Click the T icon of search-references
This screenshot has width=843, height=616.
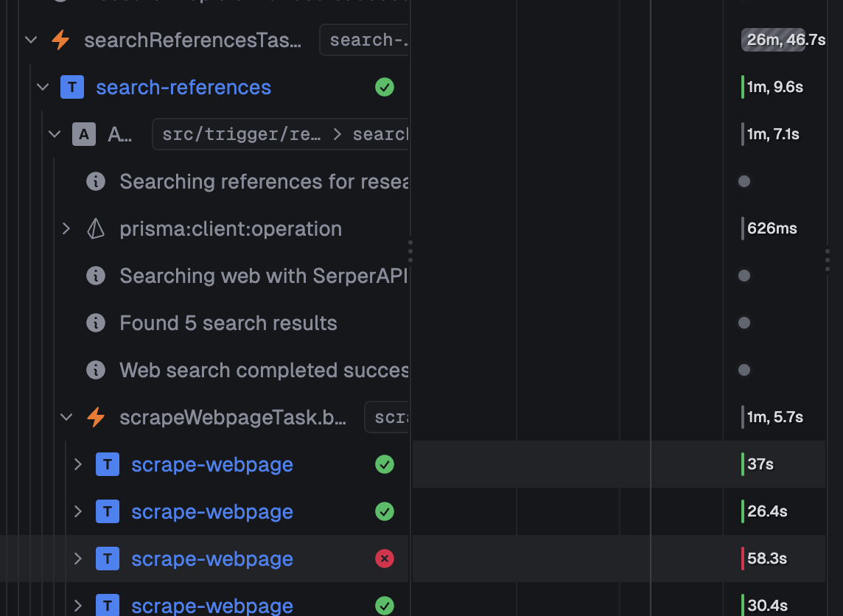pos(72,87)
